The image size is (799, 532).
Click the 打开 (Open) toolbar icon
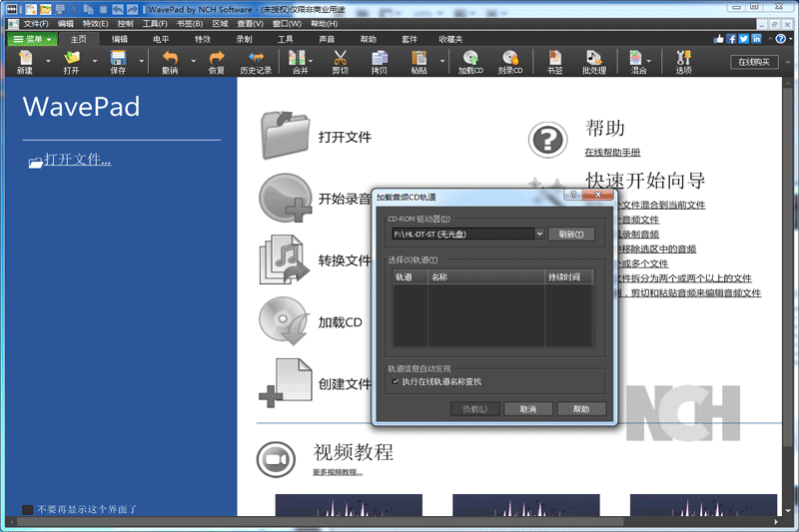(x=71, y=62)
